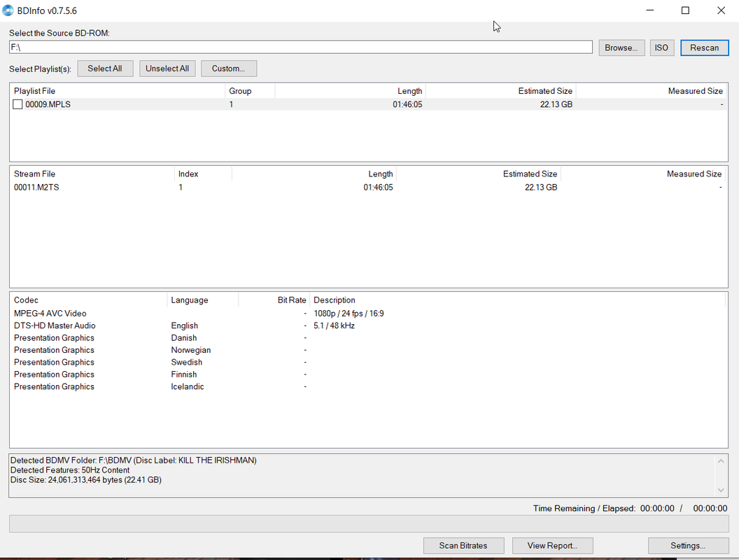
Task: Select the Swedish subtitle row
Action: (x=368, y=363)
